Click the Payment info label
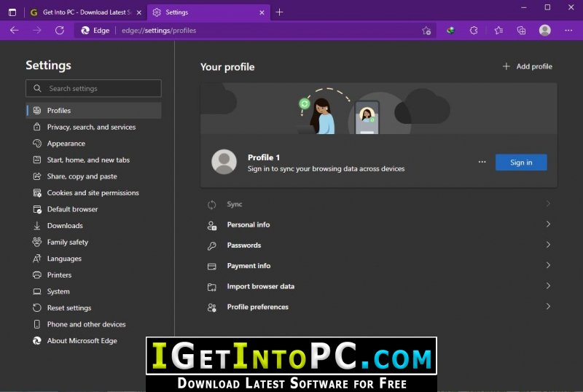Screen dimensions: 583x392 tap(249, 266)
